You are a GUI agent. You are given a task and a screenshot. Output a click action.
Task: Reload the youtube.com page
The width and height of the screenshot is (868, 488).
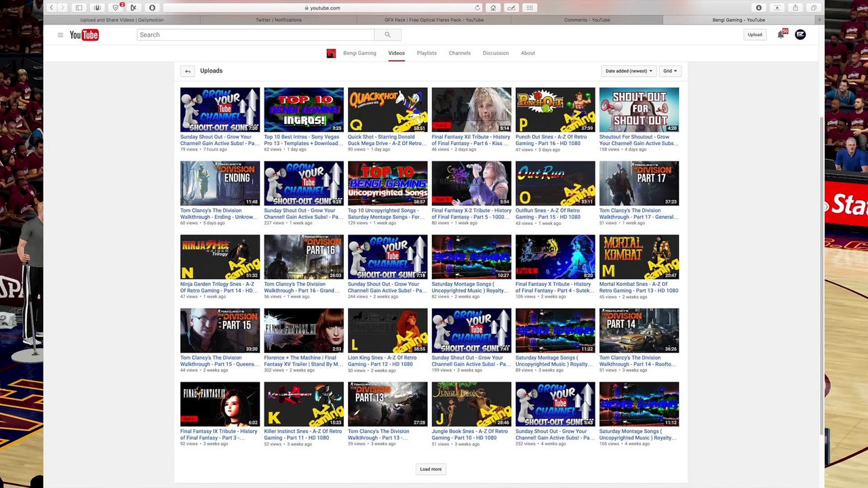pos(477,7)
